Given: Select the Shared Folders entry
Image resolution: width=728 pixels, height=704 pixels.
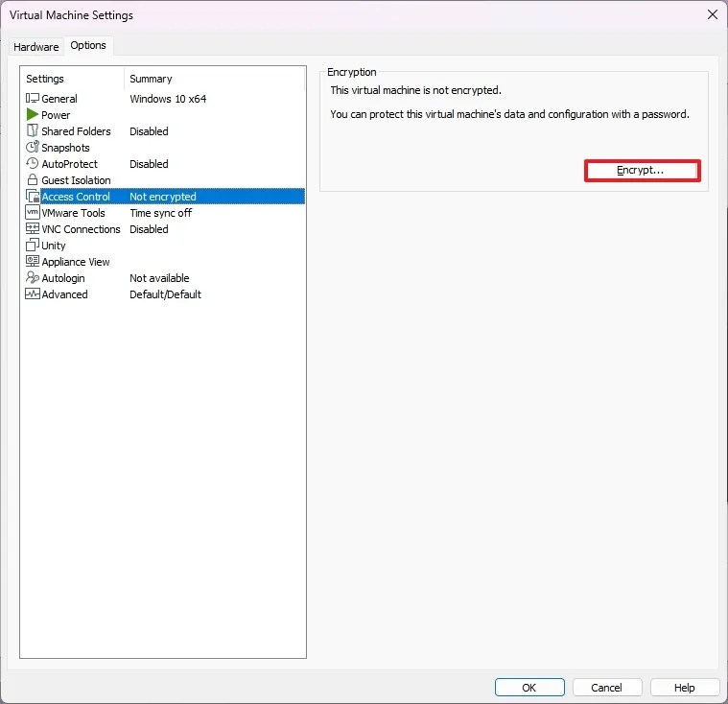Looking at the screenshot, I should click(x=76, y=131).
